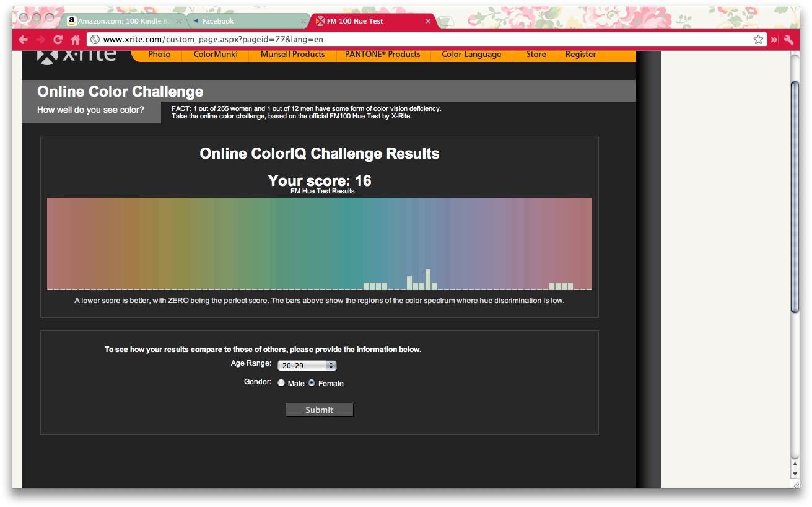
Task: Click the 'Gender:' label
Action: (258, 382)
